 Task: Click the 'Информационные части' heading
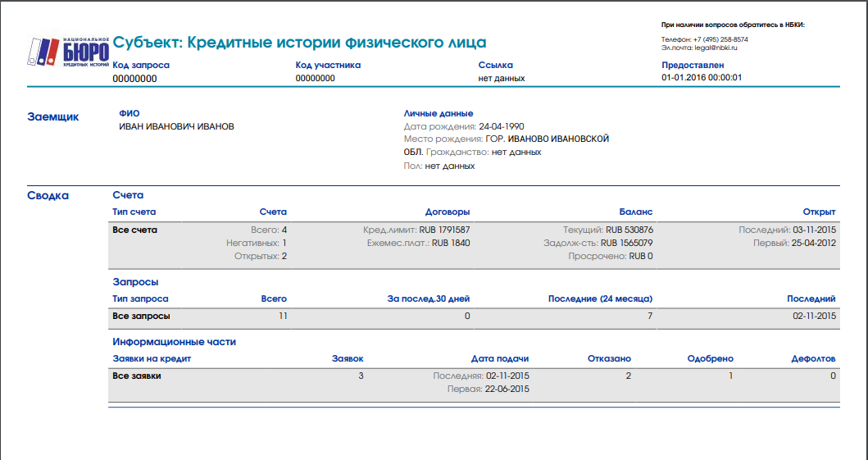tap(175, 342)
